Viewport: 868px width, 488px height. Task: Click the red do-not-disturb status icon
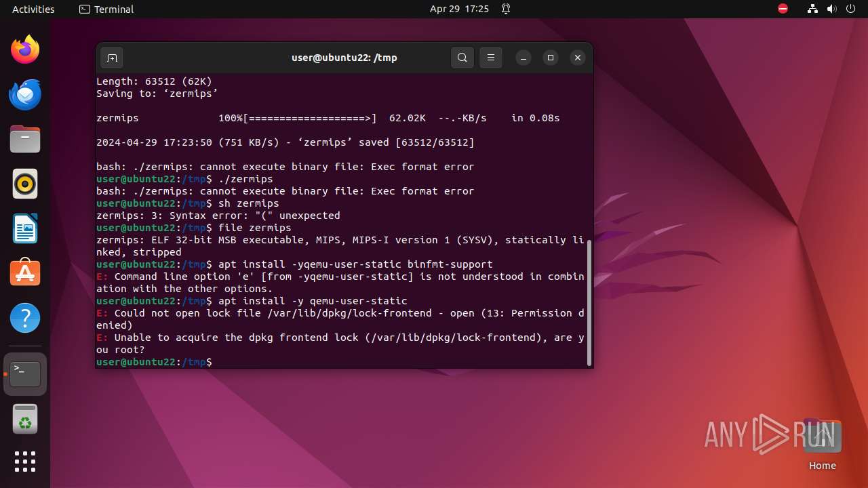pos(783,9)
